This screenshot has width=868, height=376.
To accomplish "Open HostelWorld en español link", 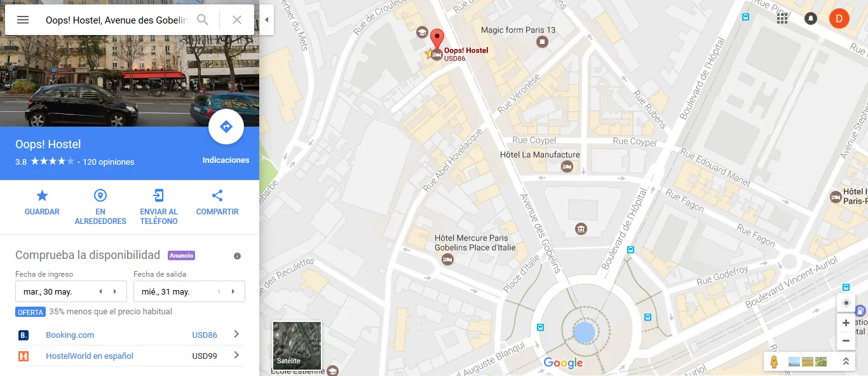I will click(90, 356).
